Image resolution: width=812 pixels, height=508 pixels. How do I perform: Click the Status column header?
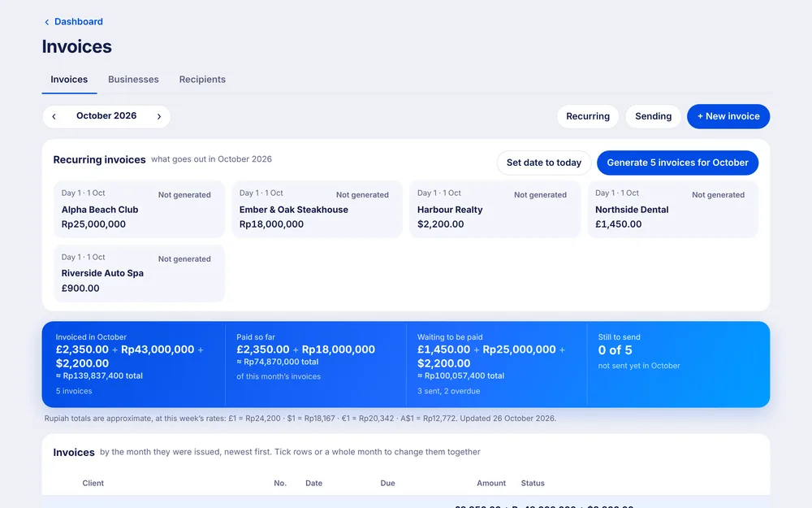coord(533,483)
